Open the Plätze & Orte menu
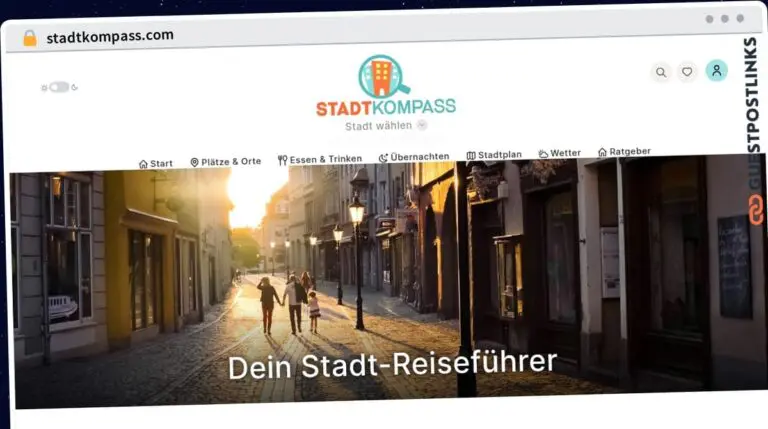 pyautogui.click(x=226, y=162)
